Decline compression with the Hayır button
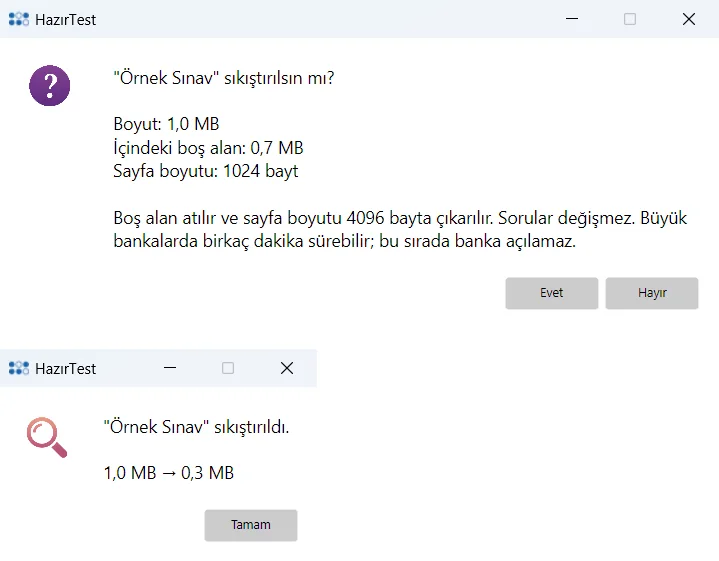This screenshot has width=719, height=561. 652,293
